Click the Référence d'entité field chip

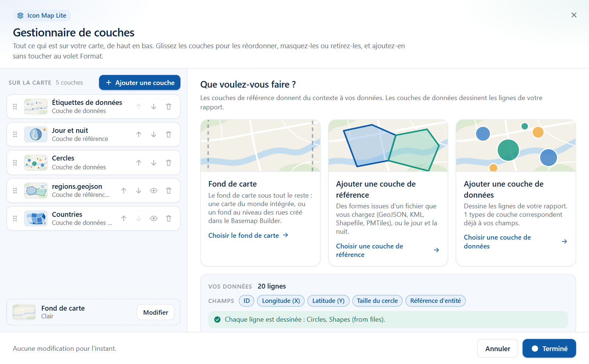point(435,301)
